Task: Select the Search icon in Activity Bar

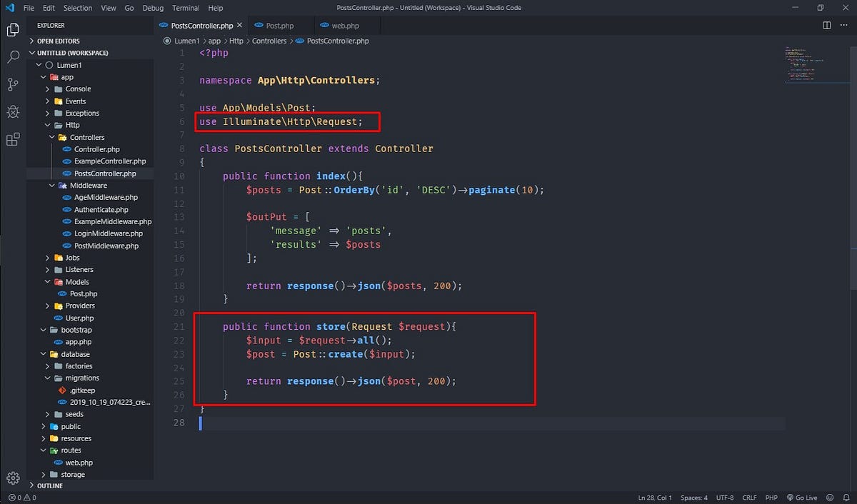Action: click(13, 57)
